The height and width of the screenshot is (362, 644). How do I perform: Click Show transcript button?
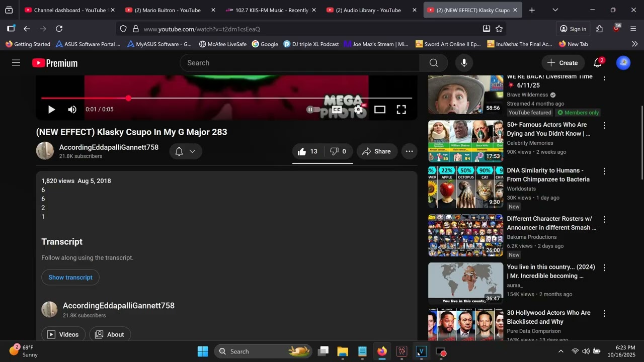[70, 277]
